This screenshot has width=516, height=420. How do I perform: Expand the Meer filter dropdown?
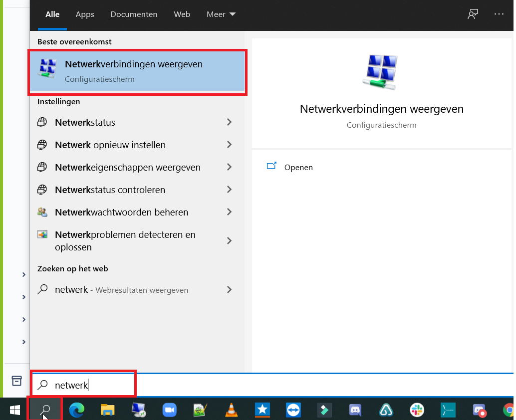(221, 14)
